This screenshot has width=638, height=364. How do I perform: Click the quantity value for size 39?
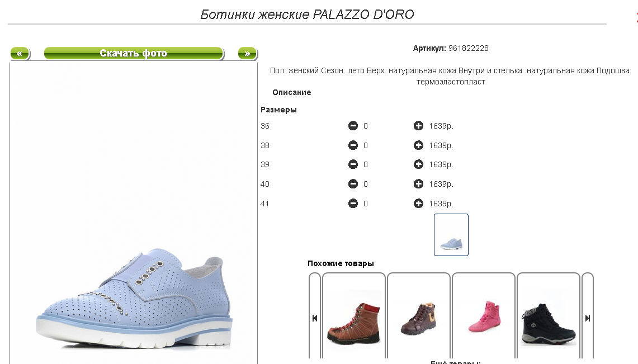[x=365, y=165]
